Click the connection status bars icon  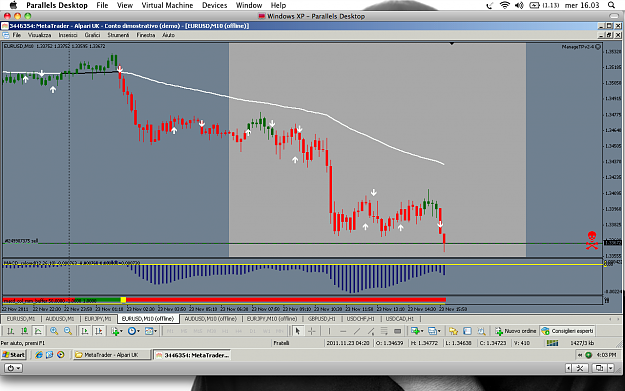click(x=552, y=343)
